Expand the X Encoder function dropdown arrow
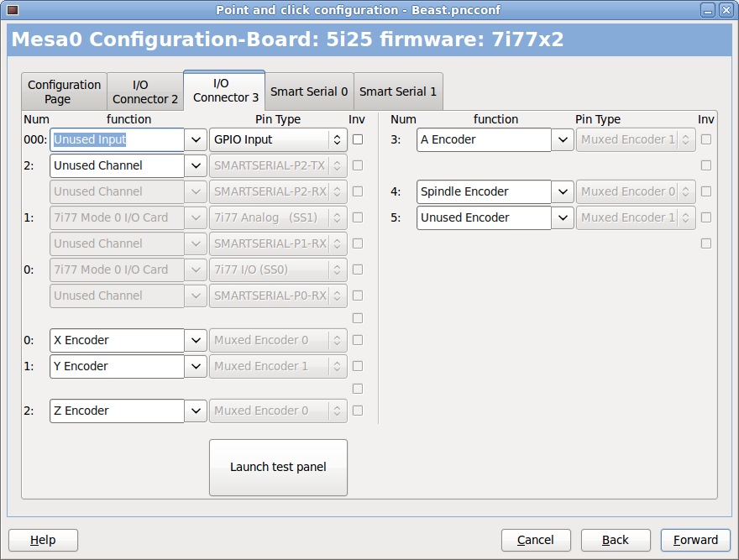The image size is (739, 560). point(196,340)
